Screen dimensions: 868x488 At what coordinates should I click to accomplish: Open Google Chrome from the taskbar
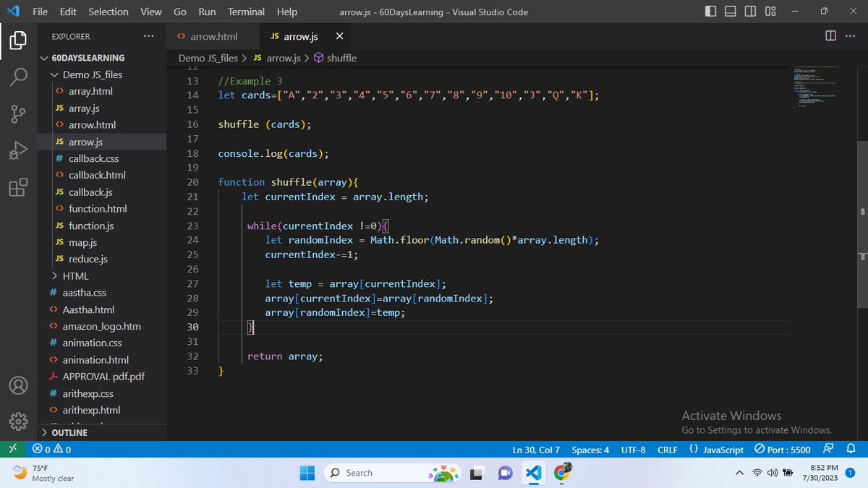[562, 473]
